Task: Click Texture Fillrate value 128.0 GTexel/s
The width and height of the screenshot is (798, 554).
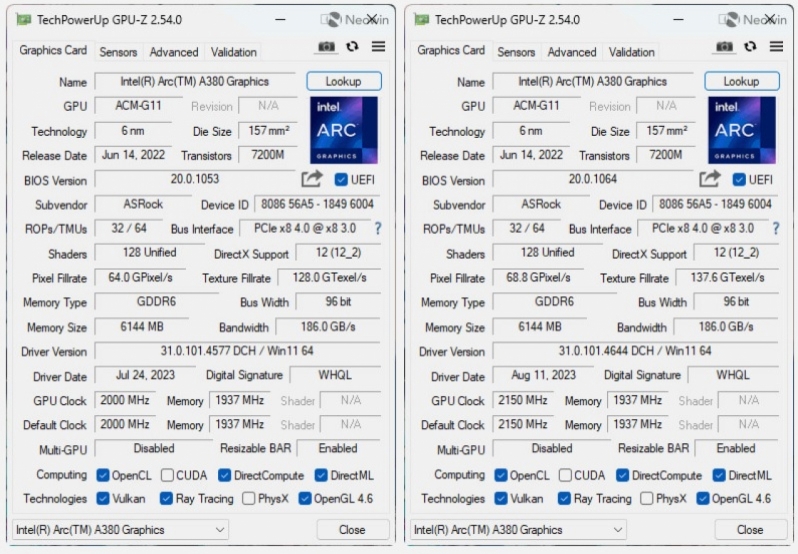Action: point(329,278)
